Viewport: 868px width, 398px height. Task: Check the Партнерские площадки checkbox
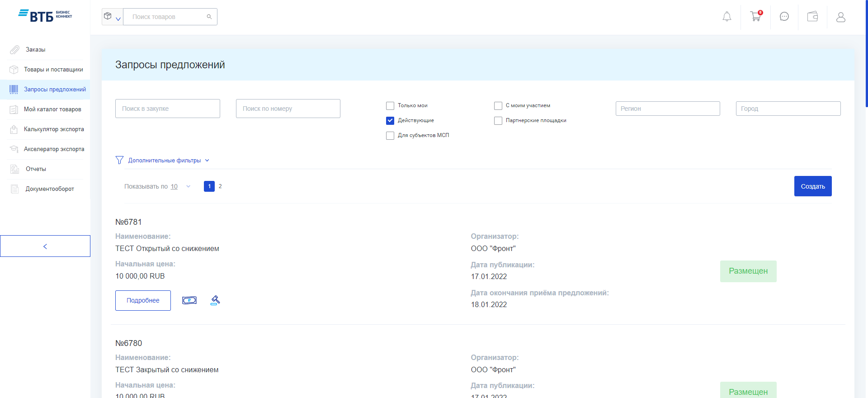point(498,121)
